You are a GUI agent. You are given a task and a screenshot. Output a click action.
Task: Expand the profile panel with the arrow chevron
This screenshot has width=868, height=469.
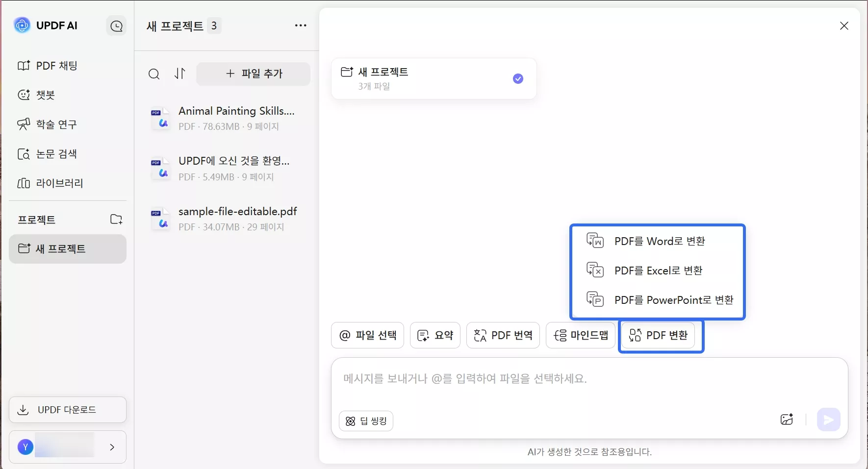[112, 446]
